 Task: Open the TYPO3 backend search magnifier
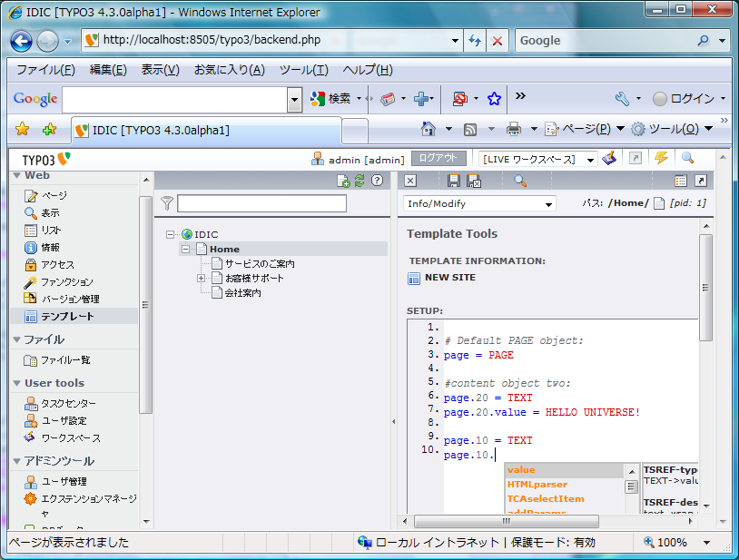[687, 158]
